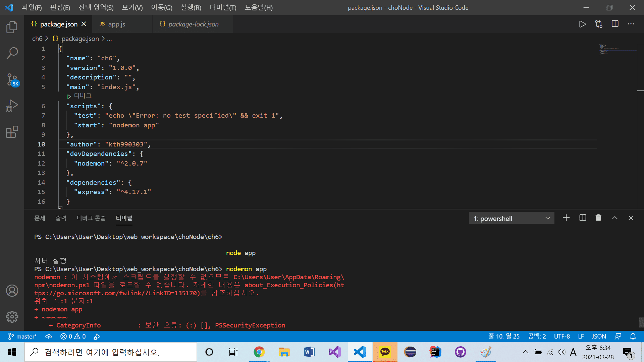Switch to the package-lock.json editor tab

pyautogui.click(x=193, y=24)
